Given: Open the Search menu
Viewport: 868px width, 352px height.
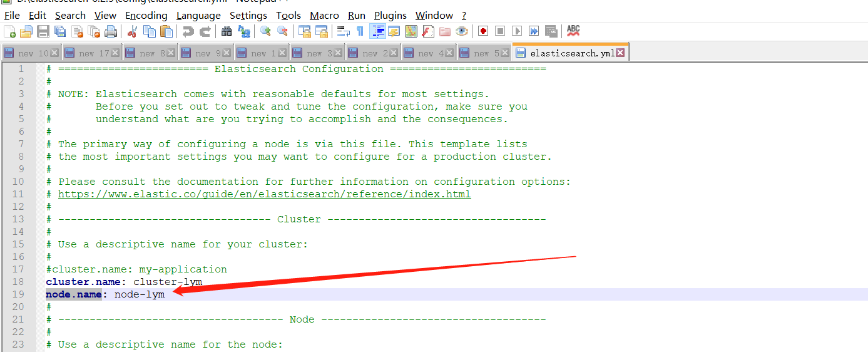Looking at the screenshot, I should pos(70,15).
